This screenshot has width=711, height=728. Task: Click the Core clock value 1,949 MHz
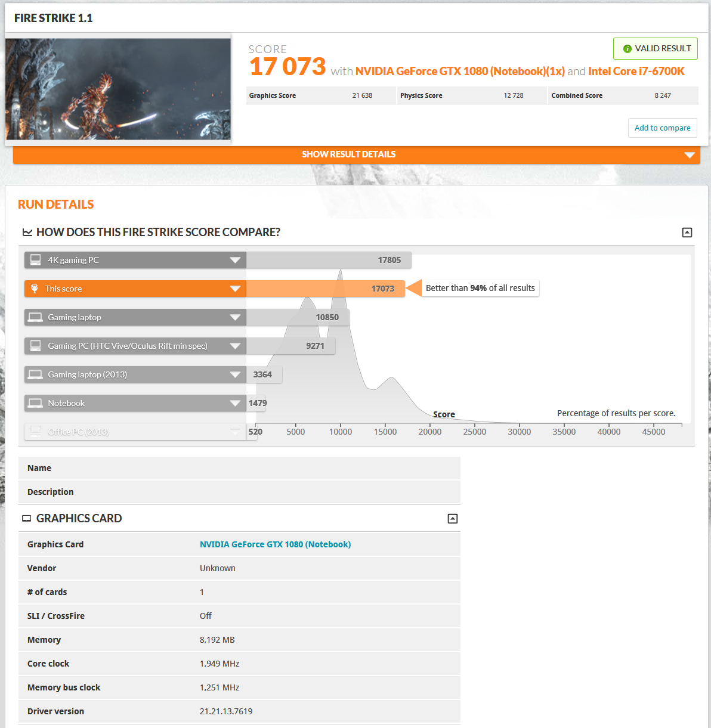point(220,664)
